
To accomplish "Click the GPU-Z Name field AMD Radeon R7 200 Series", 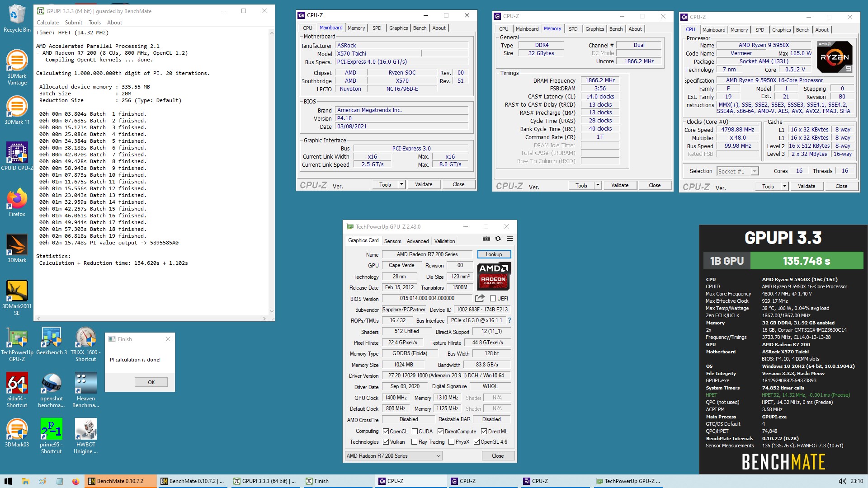I will [427, 254].
